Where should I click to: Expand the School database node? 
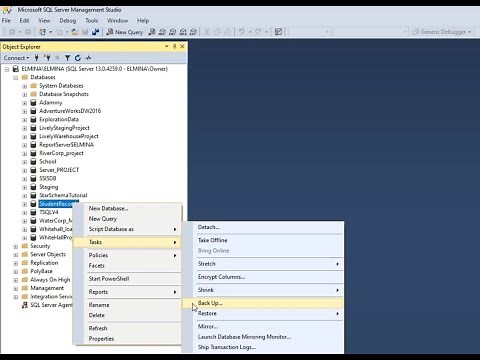pyautogui.click(x=24, y=162)
